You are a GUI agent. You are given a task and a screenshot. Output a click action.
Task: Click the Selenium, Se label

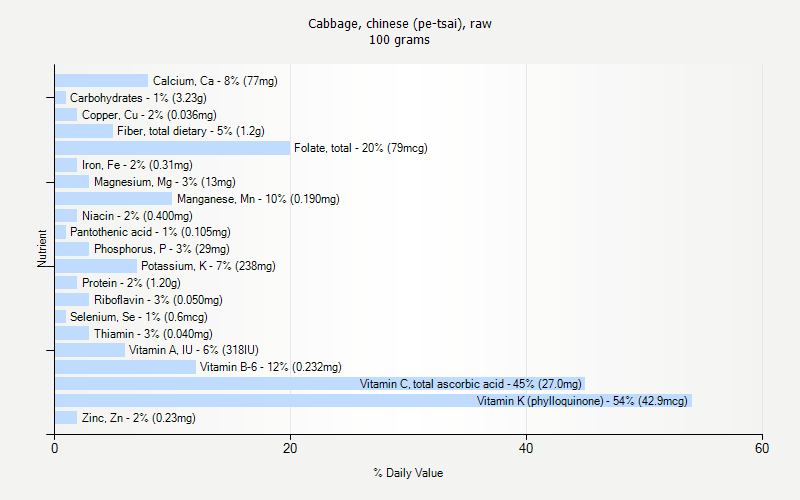point(138,317)
